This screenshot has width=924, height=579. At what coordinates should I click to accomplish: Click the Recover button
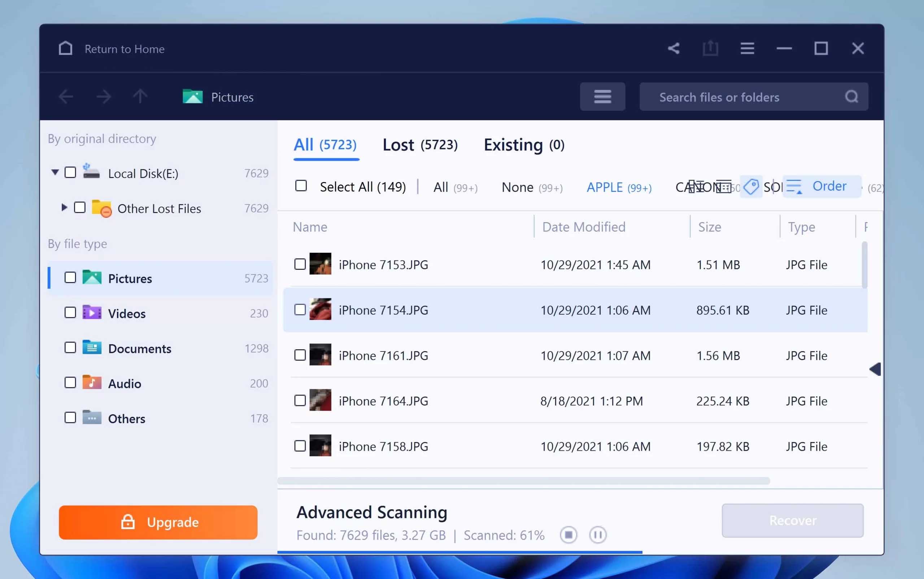point(793,520)
